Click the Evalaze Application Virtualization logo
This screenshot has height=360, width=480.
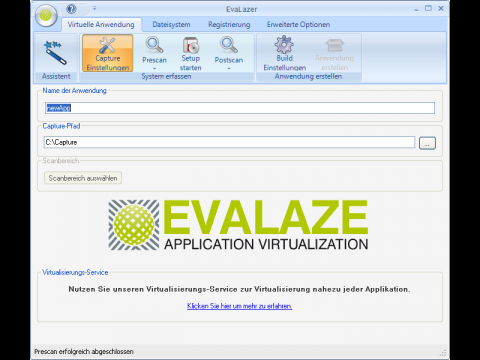tap(238, 225)
